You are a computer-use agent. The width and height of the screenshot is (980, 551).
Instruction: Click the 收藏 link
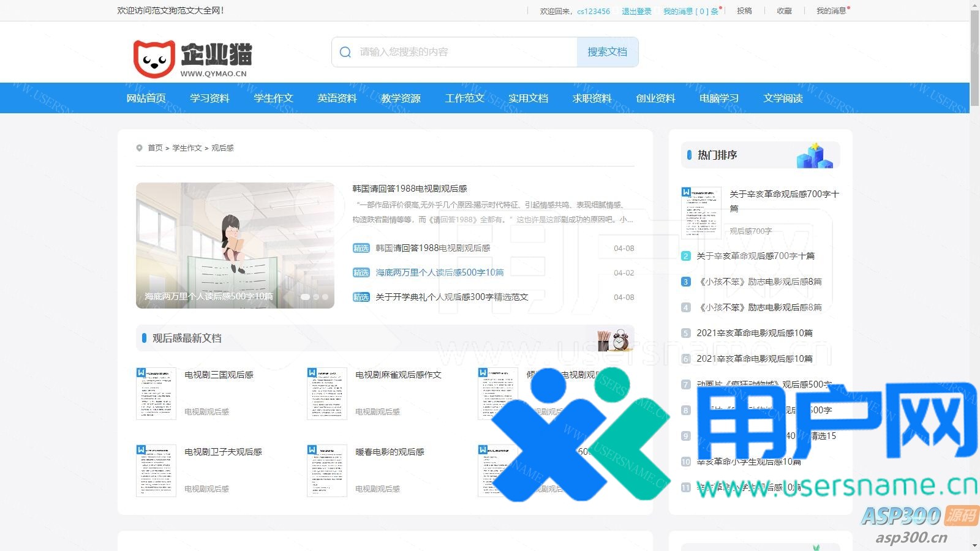coord(784,11)
